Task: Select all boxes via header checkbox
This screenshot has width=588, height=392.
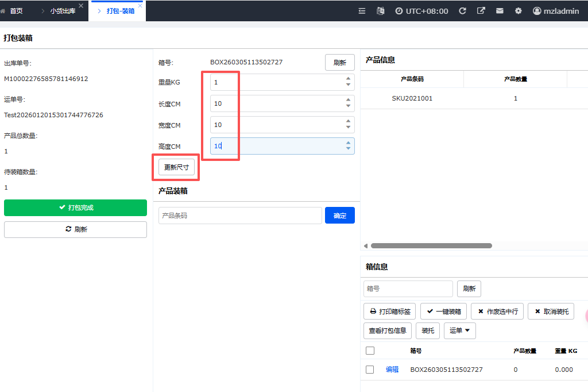Action: tap(370, 351)
